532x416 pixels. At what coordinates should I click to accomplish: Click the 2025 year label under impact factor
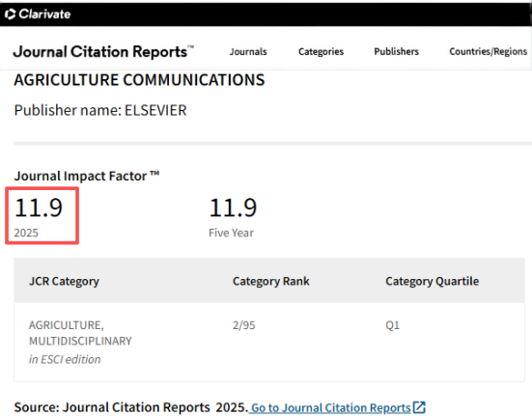[26, 233]
